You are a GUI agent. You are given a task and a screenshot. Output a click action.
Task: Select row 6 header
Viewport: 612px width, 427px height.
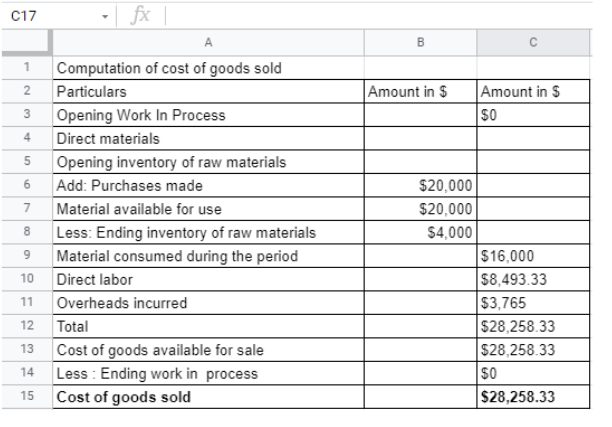tap(27, 185)
